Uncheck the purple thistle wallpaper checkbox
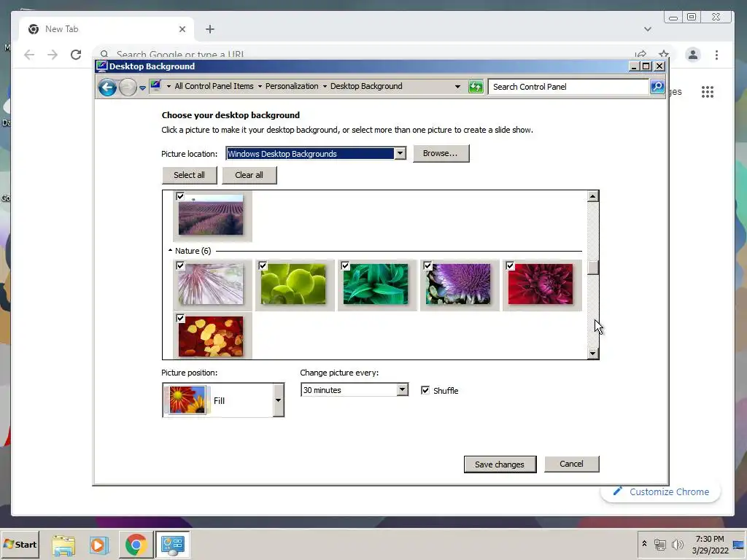Viewport: 747px width, 560px height. click(427, 265)
